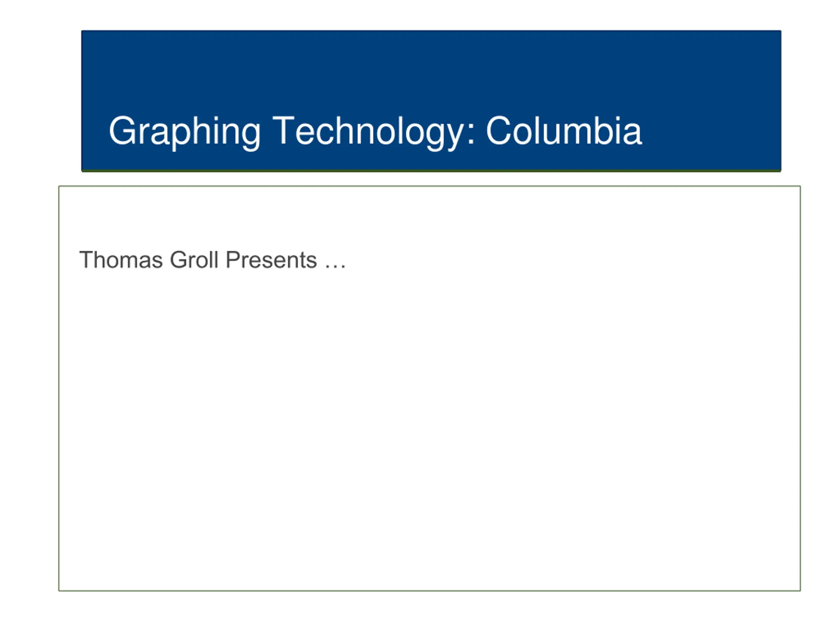Image resolution: width=840 pixels, height=630 pixels.
Task: Click the left border of the content box
Action: (59, 388)
